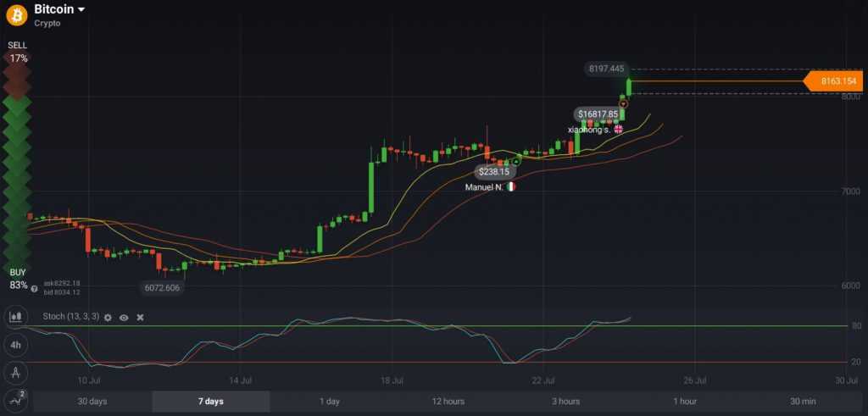Click the 6072.606 low price label
The height and width of the screenshot is (416, 868).
162,288
